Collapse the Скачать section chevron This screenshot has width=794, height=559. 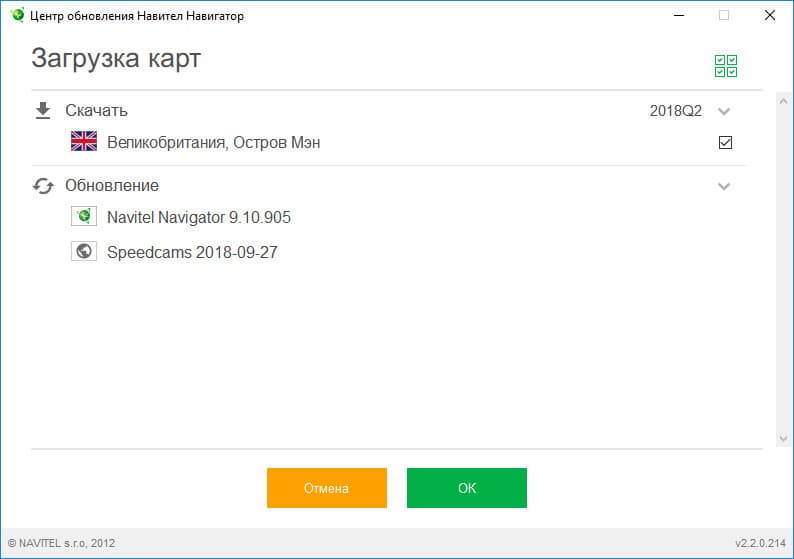[724, 111]
